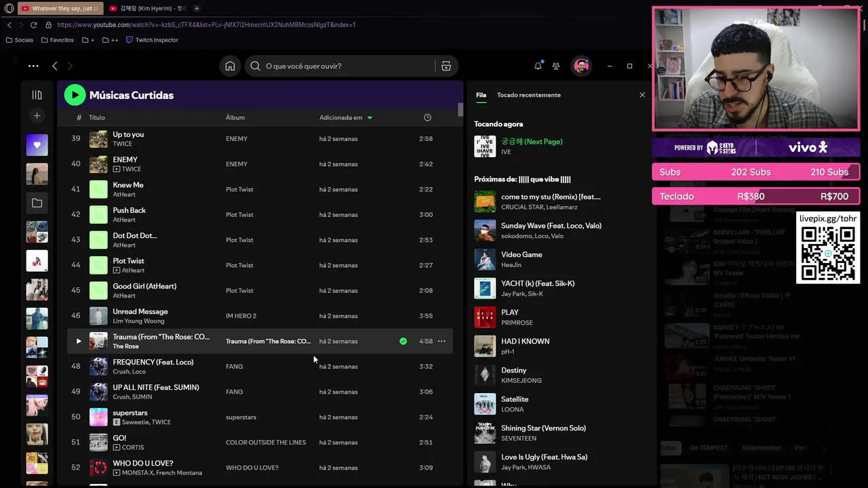Viewport: 868px width, 488px height.
Task: Toggle liked checkmark on Trauma
Action: [403, 341]
